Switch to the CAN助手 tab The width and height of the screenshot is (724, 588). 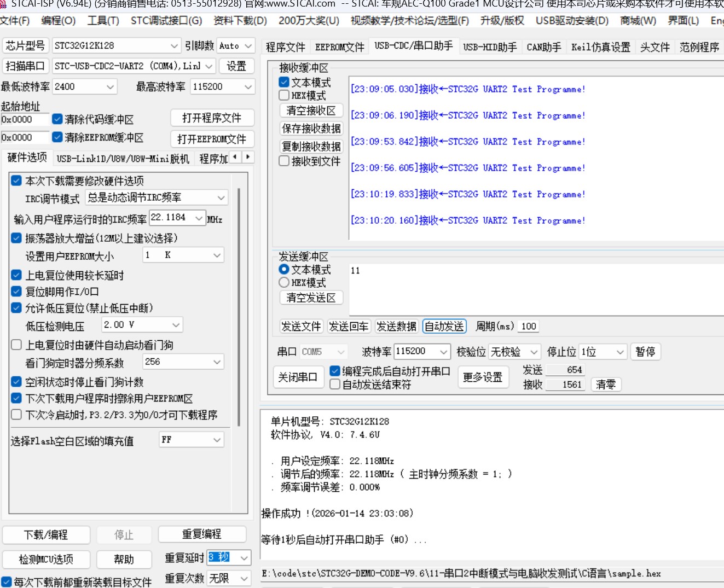coord(543,46)
